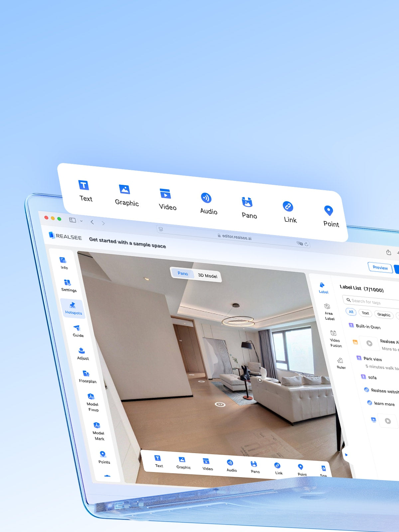Add a Graphic label from the editor's bottom toolbar
Screen dimensions: 399x532
coord(183,463)
